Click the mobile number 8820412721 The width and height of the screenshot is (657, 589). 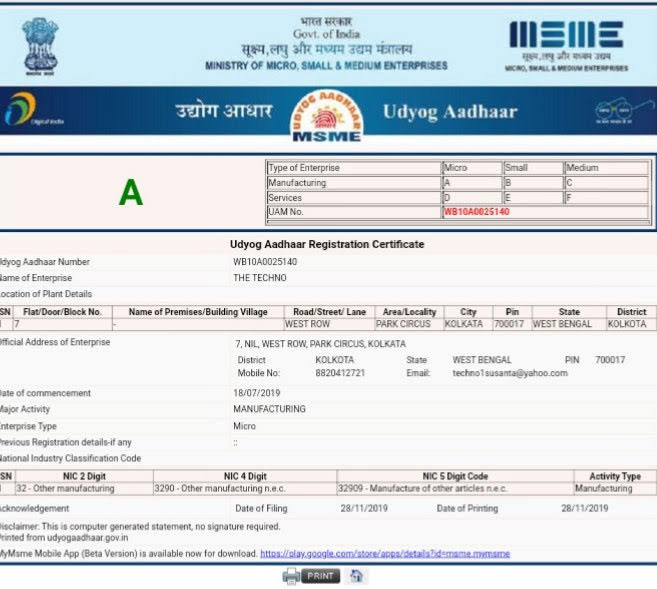(x=340, y=373)
